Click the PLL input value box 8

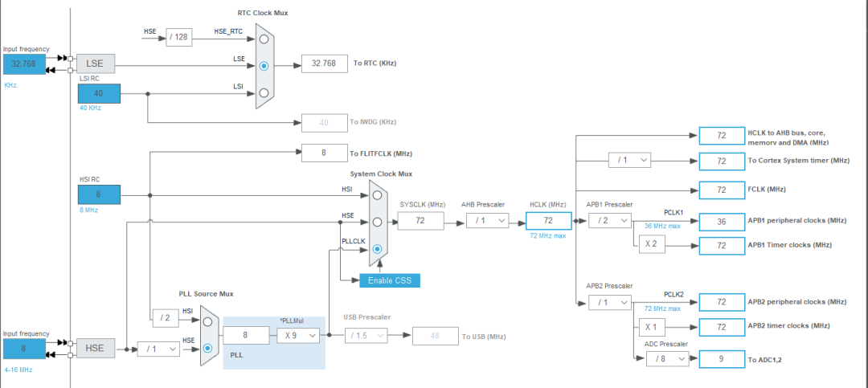(246, 335)
